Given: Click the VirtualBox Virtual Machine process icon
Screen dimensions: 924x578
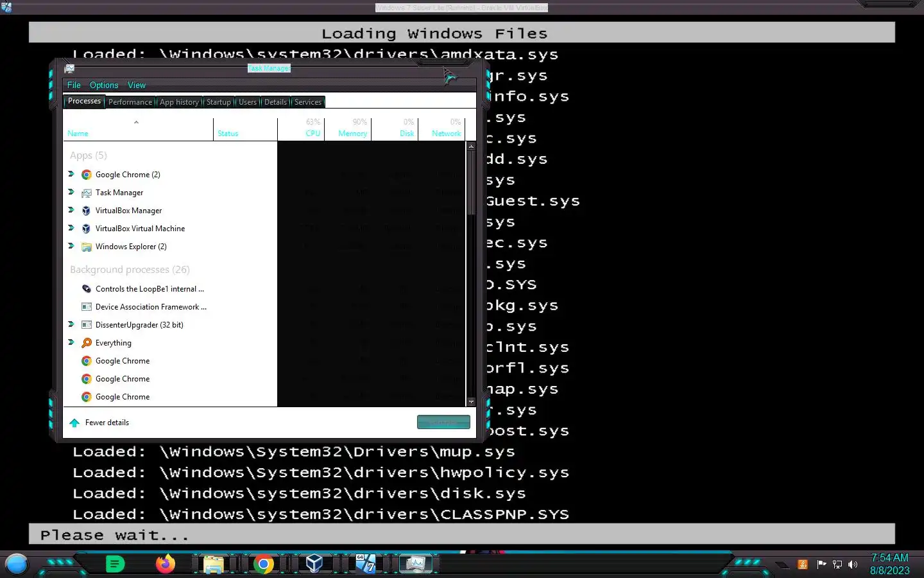Looking at the screenshot, I should coord(86,229).
